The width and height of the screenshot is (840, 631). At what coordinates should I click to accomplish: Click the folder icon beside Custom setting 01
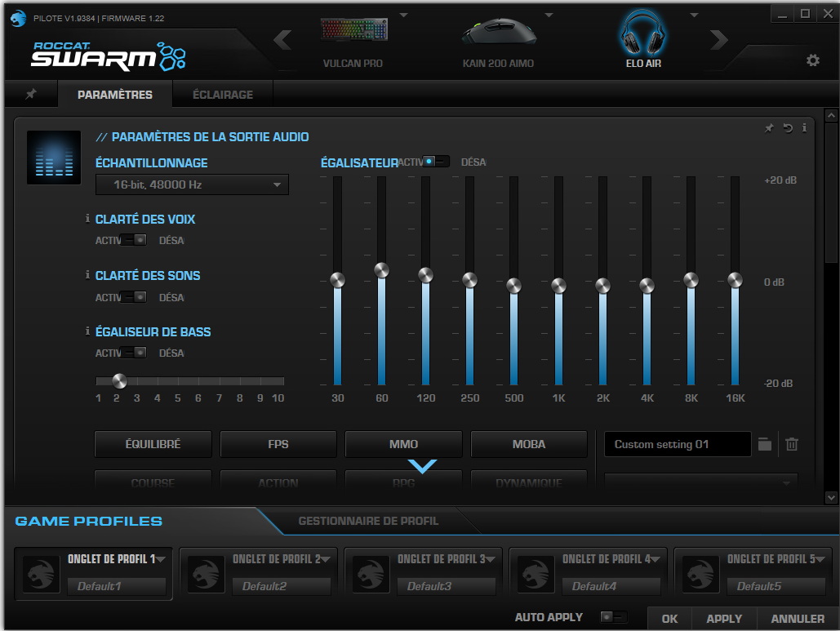pos(764,444)
